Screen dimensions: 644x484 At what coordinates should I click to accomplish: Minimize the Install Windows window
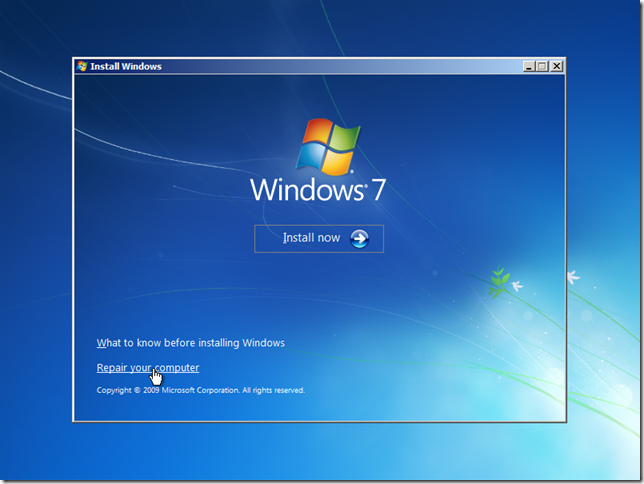(x=529, y=66)
